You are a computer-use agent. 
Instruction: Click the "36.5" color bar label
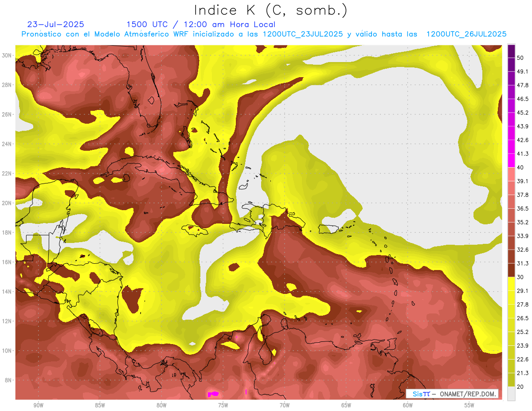(x=523, y=208)
